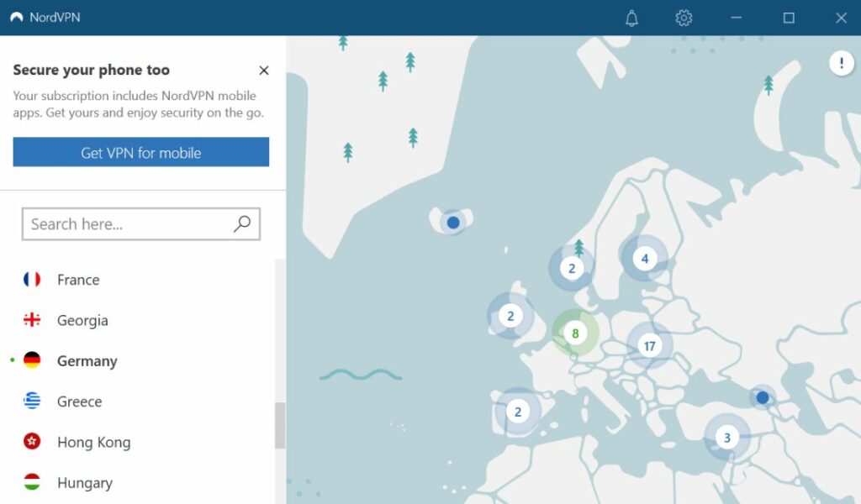Click the 2 cluster over Scandinavia

[572, 268]
